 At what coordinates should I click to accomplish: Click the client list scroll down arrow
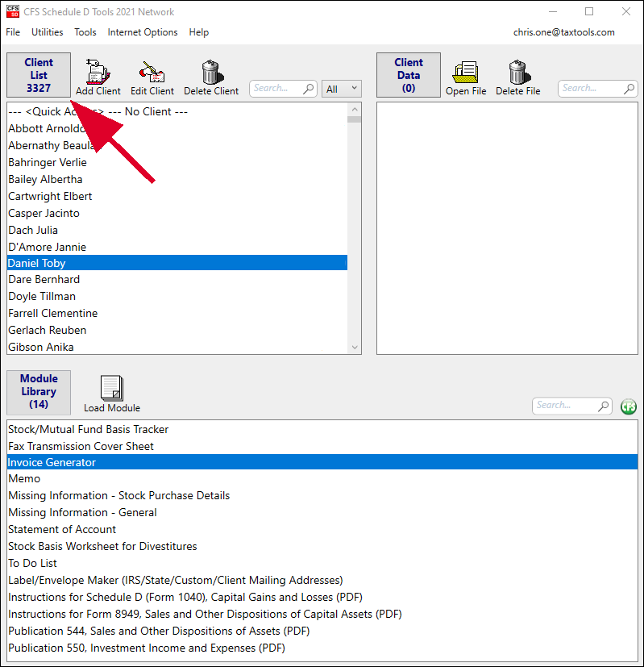[355, 347]
